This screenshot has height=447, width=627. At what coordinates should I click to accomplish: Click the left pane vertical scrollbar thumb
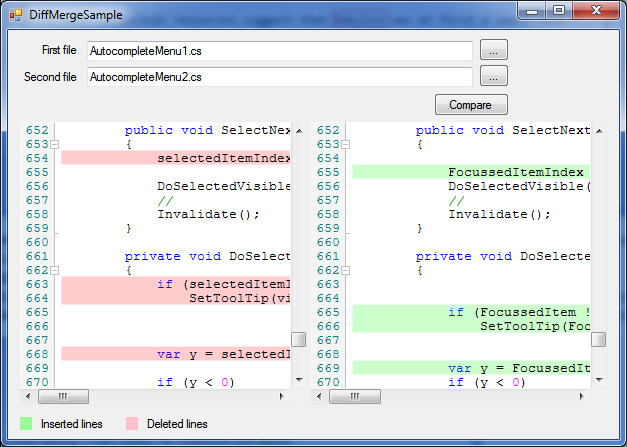[298, 339]
